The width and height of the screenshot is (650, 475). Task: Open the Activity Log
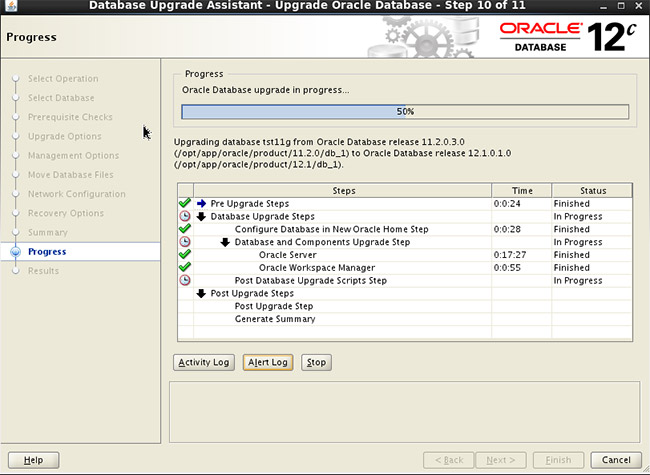[x=204, y=362]
